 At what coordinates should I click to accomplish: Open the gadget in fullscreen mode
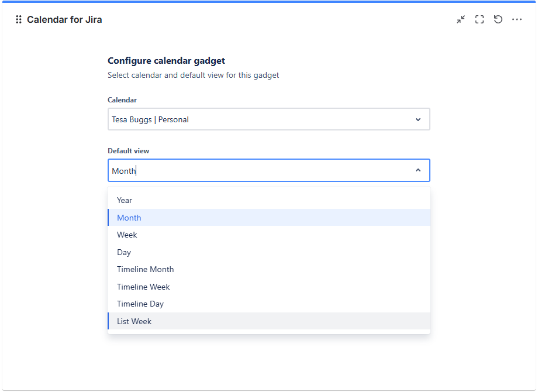(480, 19)
